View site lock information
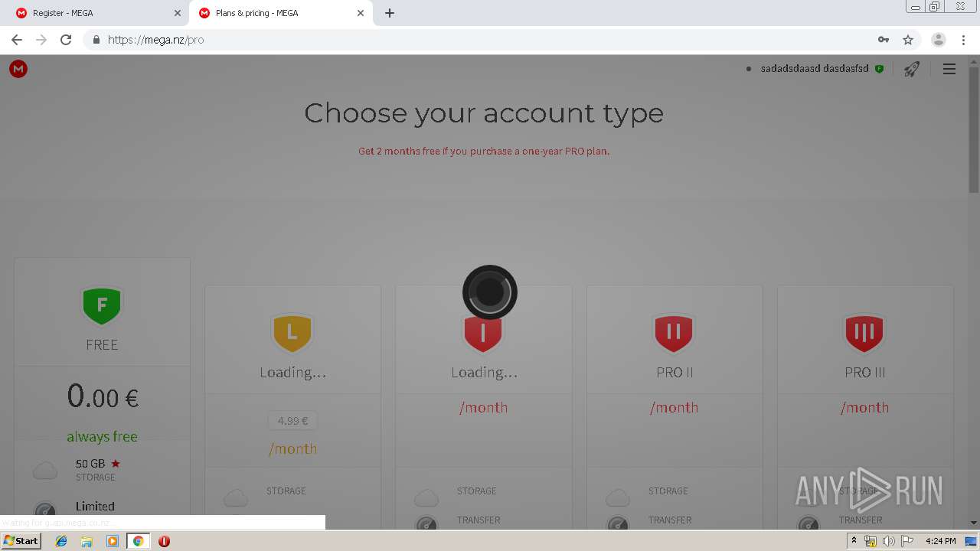Image resolution: width=980 pixels, height=551 pixels. tap(96, 40)
